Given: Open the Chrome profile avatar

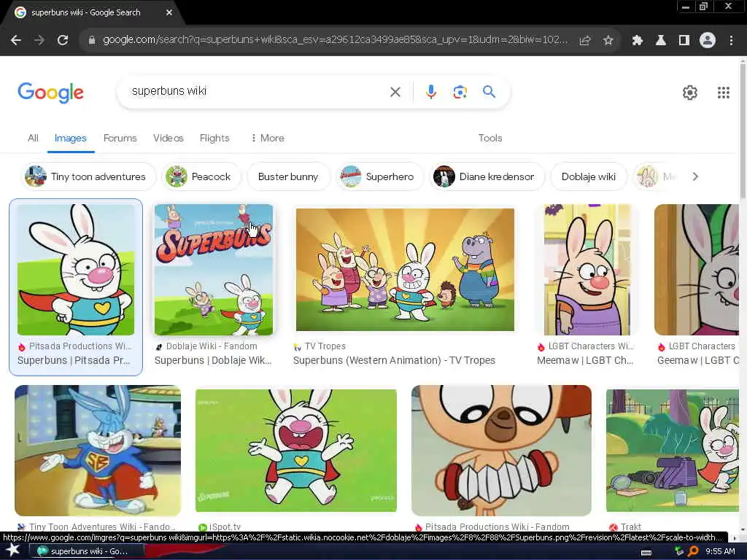Looking at the screenshot, I should [x=708, y=41].
